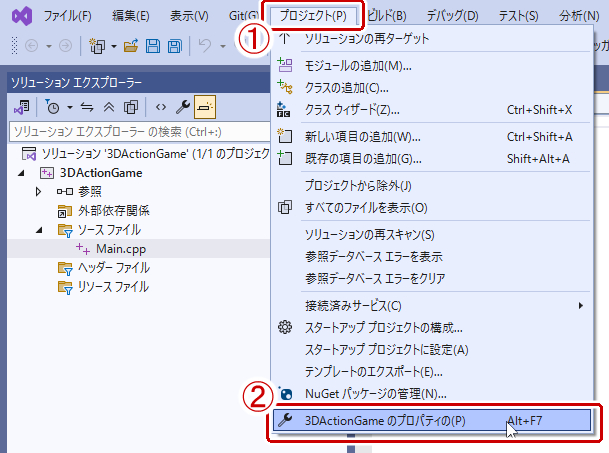Click the navigate forward arrow icon
Image resolution: width=609 pixels, height=453 pixels.
tap(65, 46)
